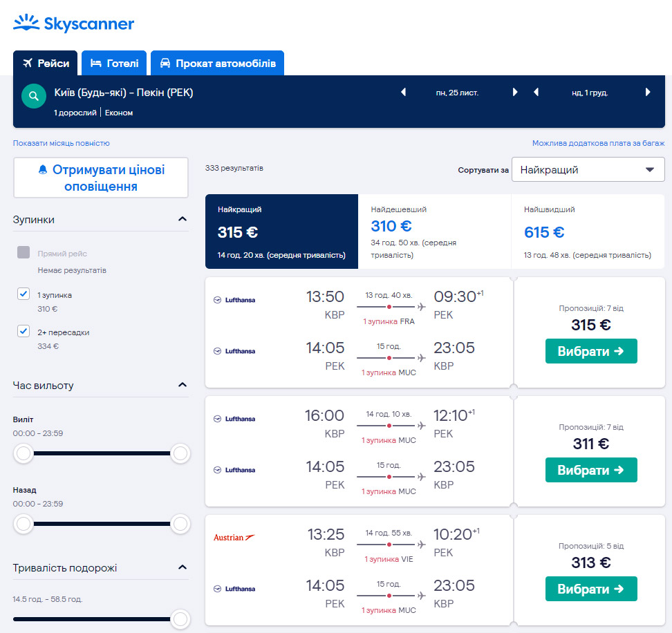672x633 pixels.
Task: Click left handle of Назад time slider
Action: pyautogui.click(x=24, y=524)
